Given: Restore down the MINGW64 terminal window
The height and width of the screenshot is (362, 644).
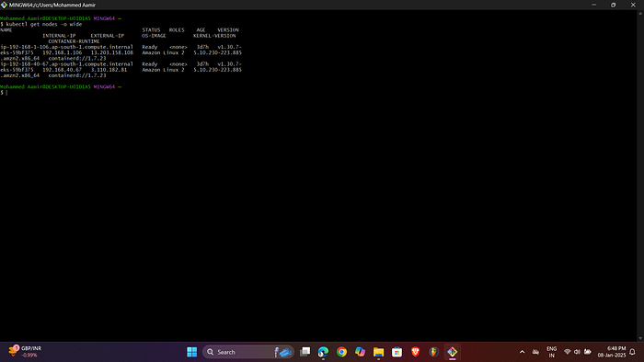Looking at the screenshot, I should (x=614, y=5).
